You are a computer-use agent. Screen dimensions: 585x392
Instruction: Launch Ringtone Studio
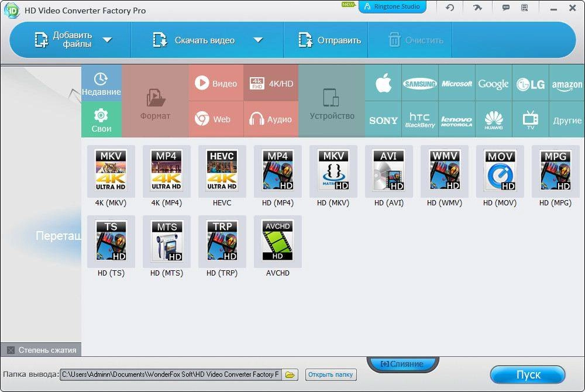pyautogui.click(x=392, y=6)
